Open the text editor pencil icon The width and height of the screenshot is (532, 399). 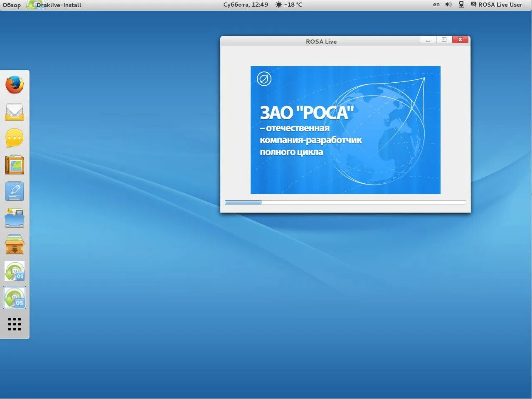[15, 192]
